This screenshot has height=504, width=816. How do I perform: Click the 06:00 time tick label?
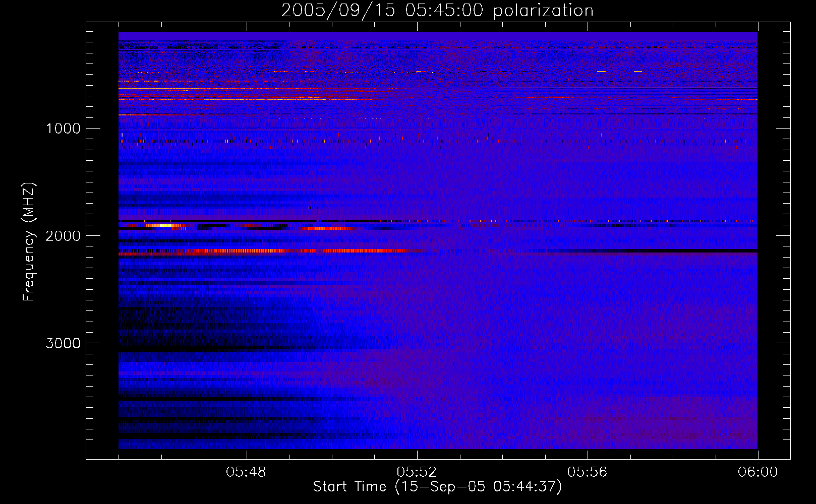point(757,472)
